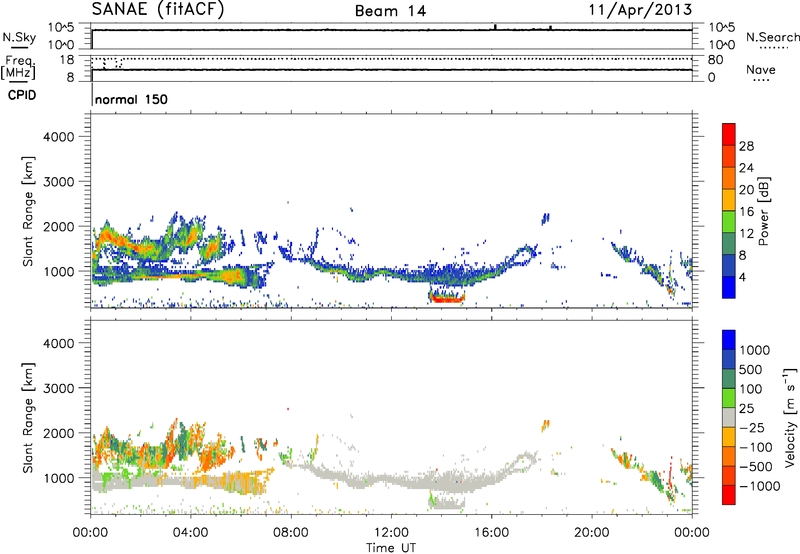Click the red bottom velocity swatch below -1000
The width and height of the screenshot is (800, 554).
[x=729, y=495]
